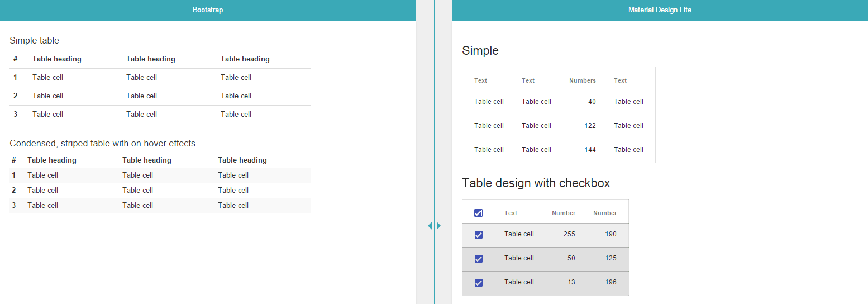Click the cell with value 125
The height and width of the screenshot is (304, 868).
[x=611, y=258]
